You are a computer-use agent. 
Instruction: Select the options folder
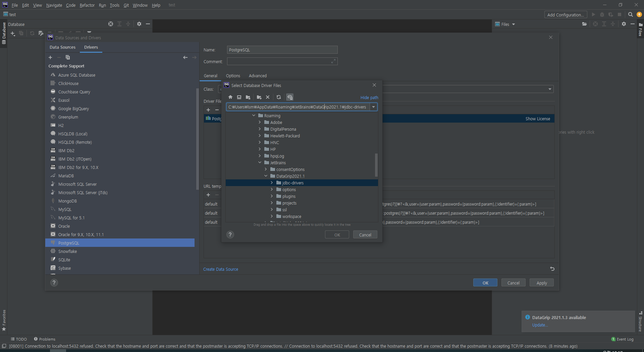289,189
